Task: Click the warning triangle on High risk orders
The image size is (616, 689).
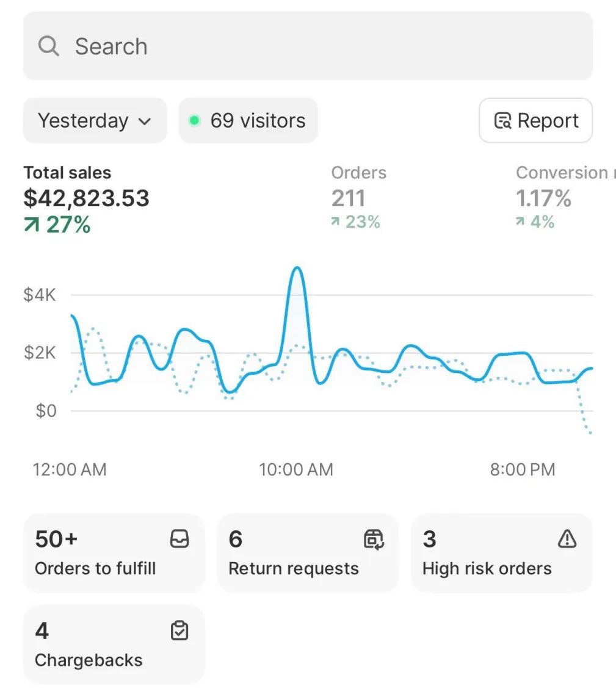Action: [x=567, y=539]
